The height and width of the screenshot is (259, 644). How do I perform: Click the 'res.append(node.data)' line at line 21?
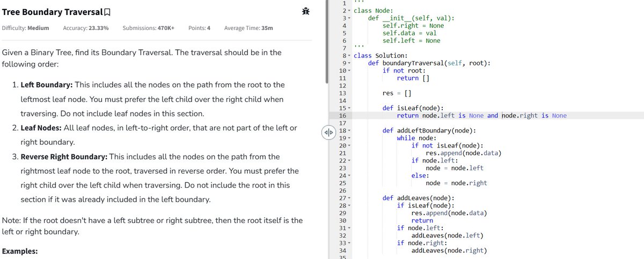pyautogui.click(x=464, y=153)
